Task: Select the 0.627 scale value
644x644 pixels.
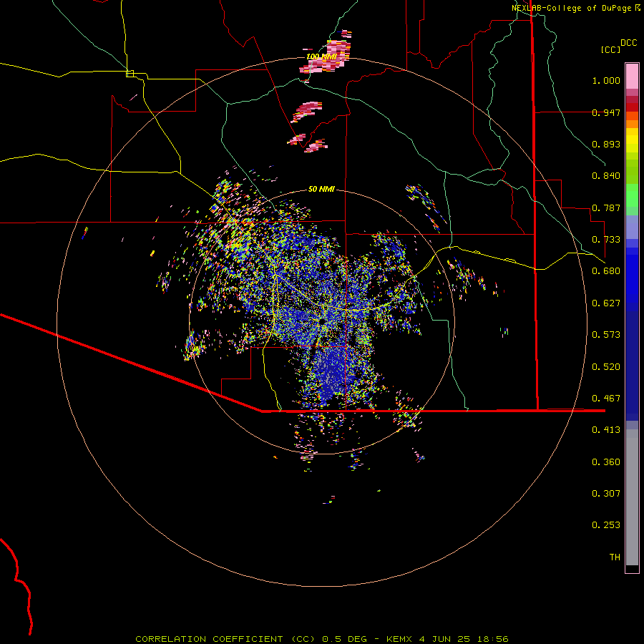Action: 606,303
